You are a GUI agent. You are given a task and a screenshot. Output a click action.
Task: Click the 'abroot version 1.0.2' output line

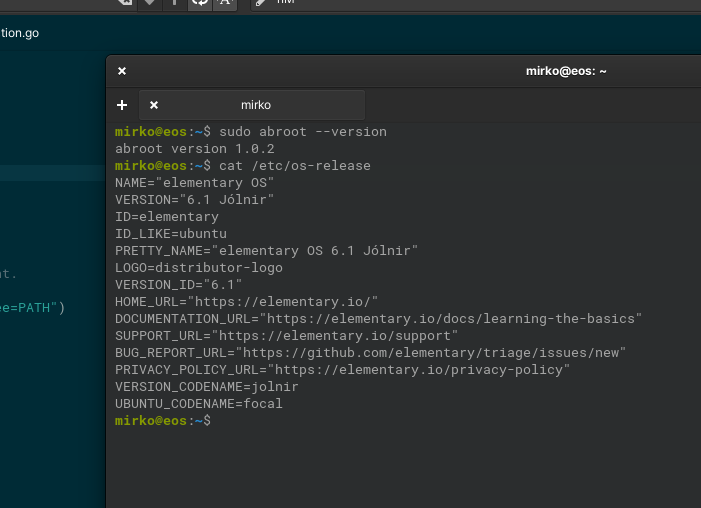point(195,149)
